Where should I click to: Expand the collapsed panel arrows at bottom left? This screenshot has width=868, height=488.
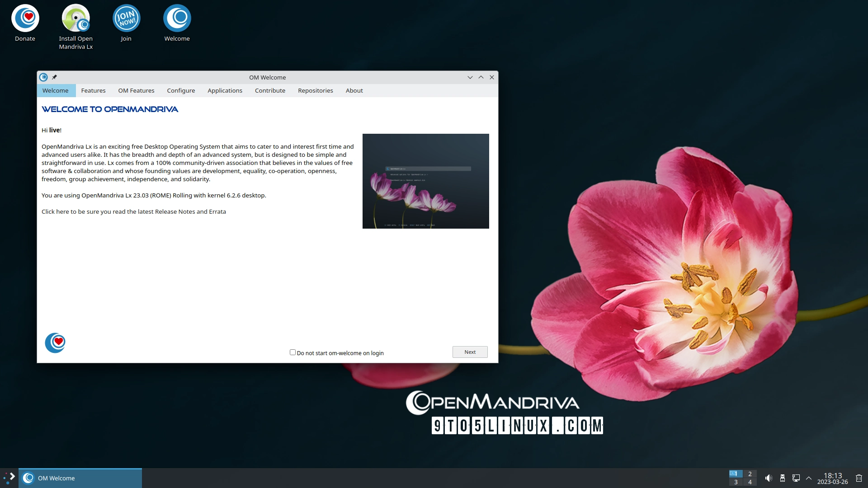coord(11,478)
